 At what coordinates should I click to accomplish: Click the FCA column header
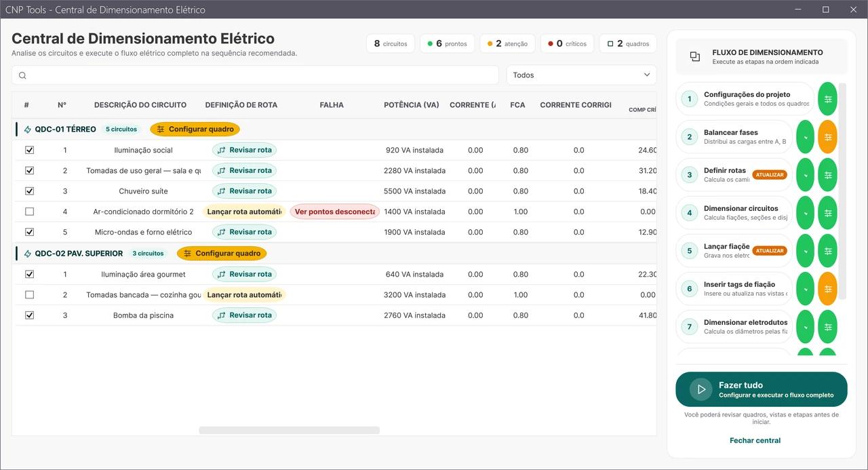pyautogui.click(x=517, y=105)
